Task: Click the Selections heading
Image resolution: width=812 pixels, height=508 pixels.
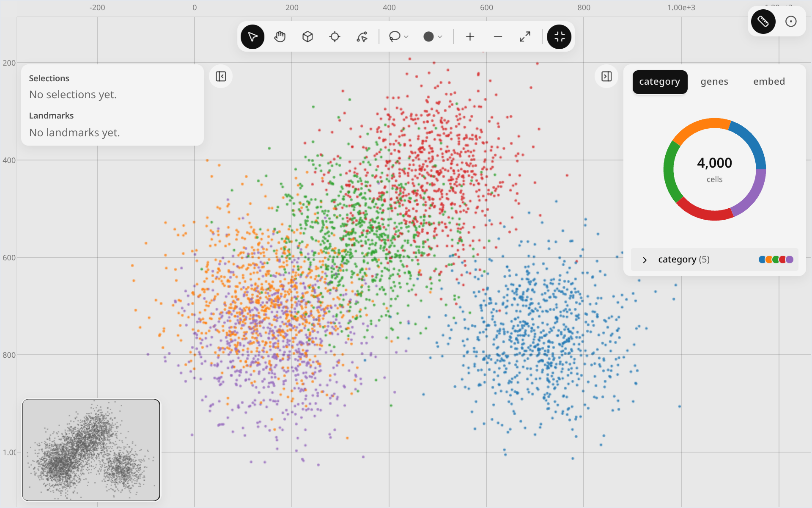Action: point(49,78)
